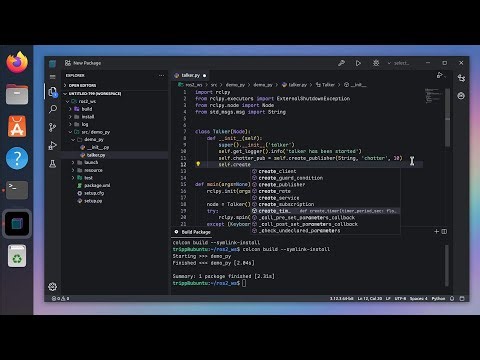
Task: Click the debug bug icon in title bar
Action: (376, 63)
